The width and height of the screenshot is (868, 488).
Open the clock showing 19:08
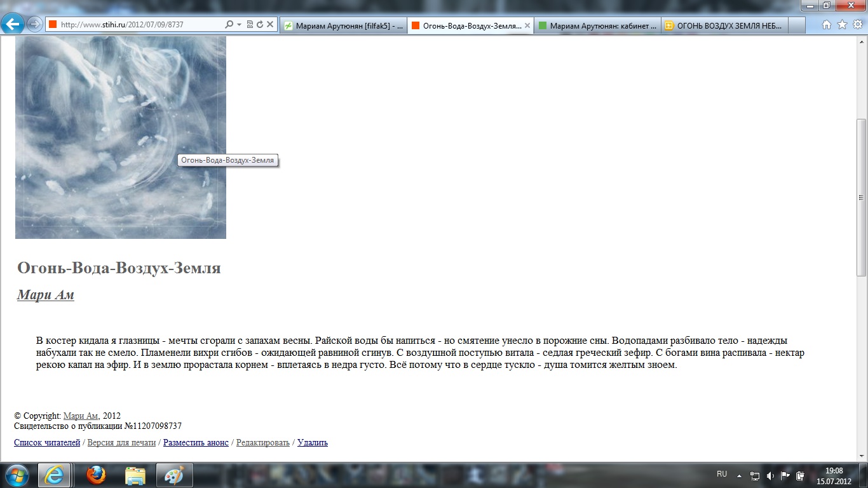(834, 475)
